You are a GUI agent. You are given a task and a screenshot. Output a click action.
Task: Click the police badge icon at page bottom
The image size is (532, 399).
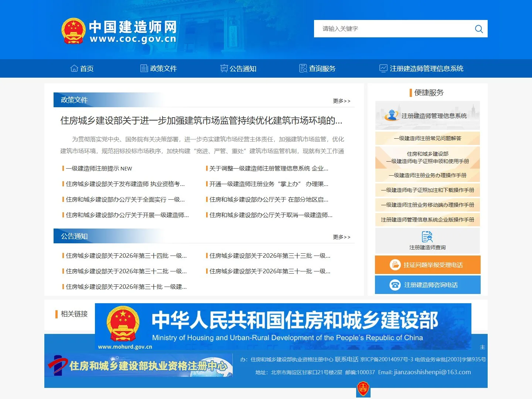[x=363, y=389]
